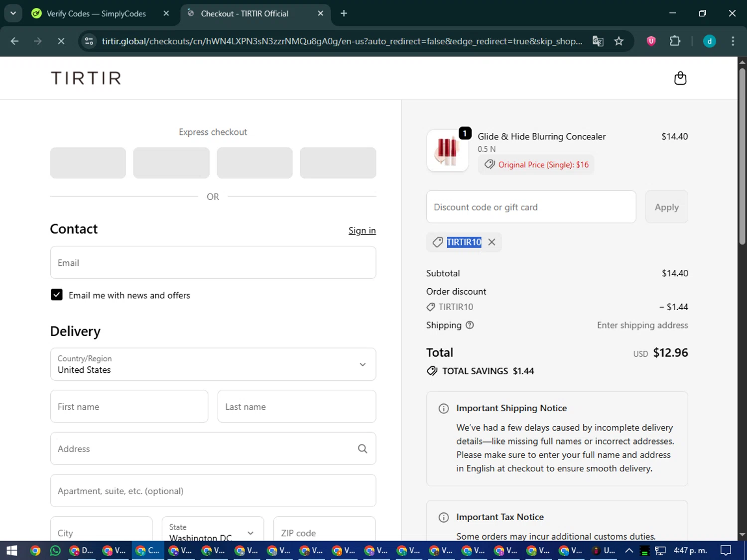Close the Verify Codes SimplyCodes tab

[x=166, y=13]
